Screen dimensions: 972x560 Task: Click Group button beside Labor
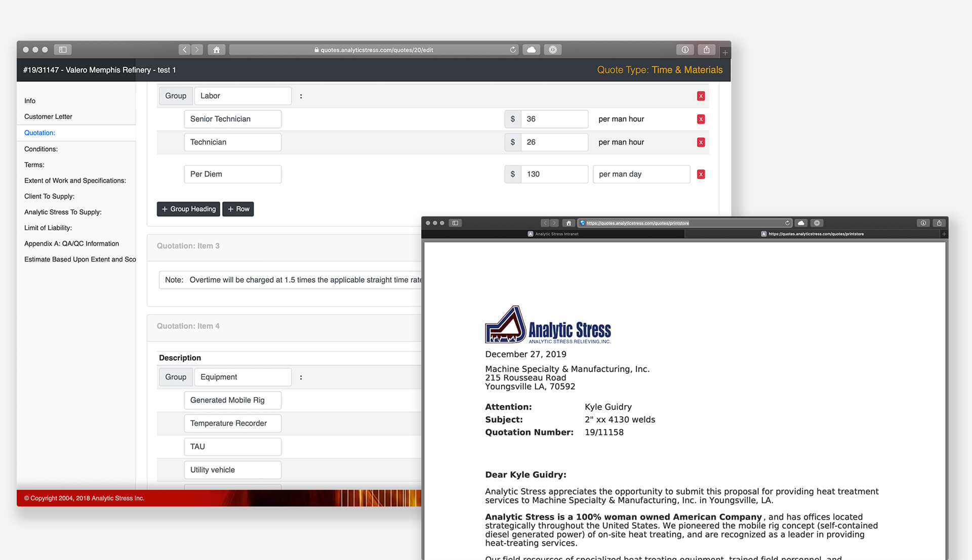pyautogui.click(x=176, y=96)
